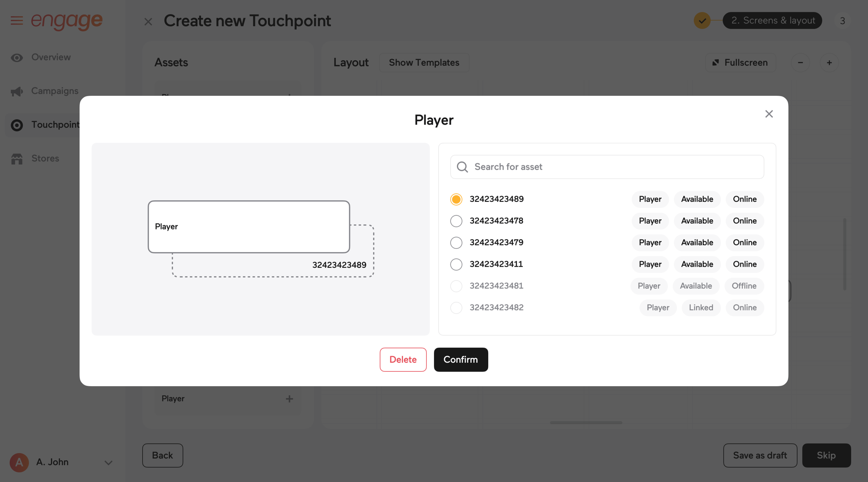
Task: Select asset 32423423482 radio button
Action: (x=456, y=308)
